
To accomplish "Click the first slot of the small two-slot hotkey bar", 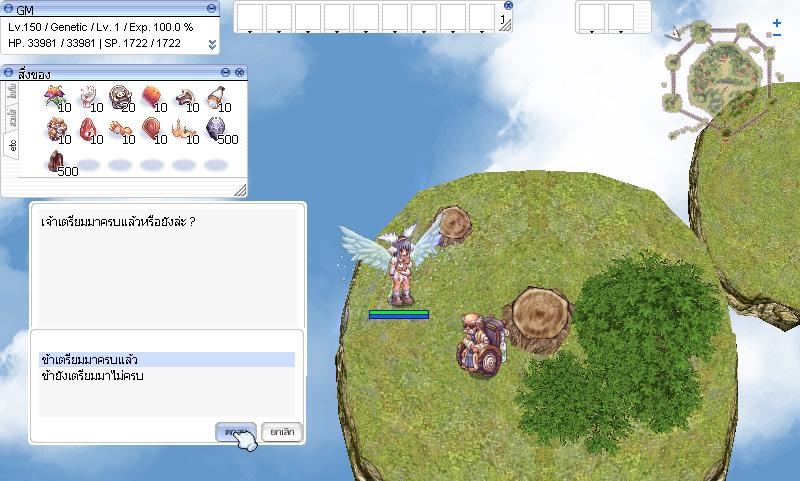I will [x=592, y=18].
